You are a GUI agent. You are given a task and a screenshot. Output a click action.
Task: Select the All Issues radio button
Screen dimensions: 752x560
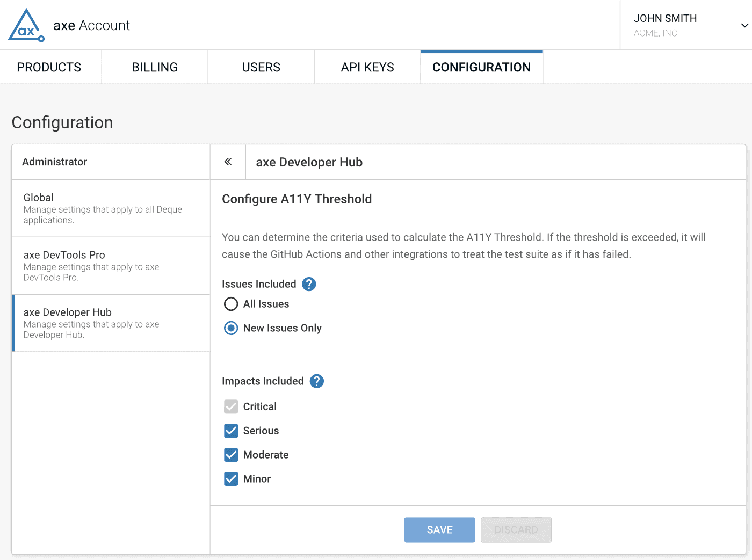pos(231,304)
